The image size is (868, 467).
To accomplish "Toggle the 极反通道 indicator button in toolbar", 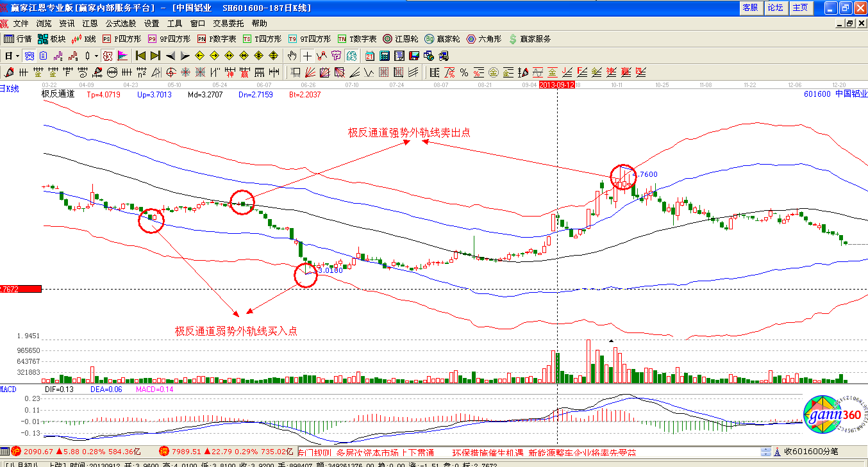I will pyautogui.click(x=108, y=56).
